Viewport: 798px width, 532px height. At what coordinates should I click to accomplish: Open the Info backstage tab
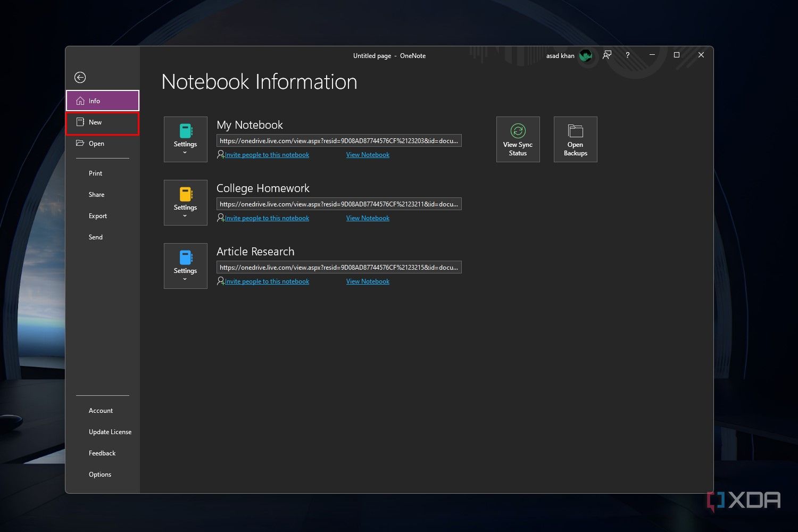tap(103, 101)
